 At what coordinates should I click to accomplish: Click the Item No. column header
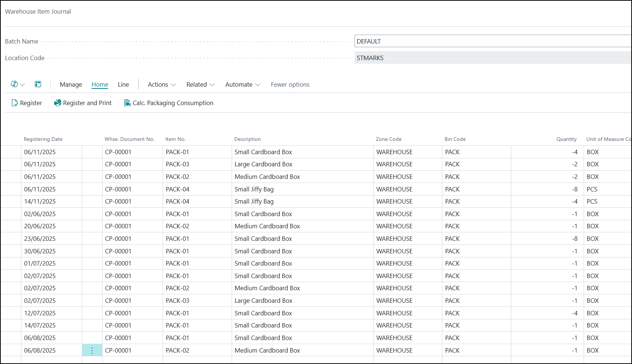coord(175,139)
